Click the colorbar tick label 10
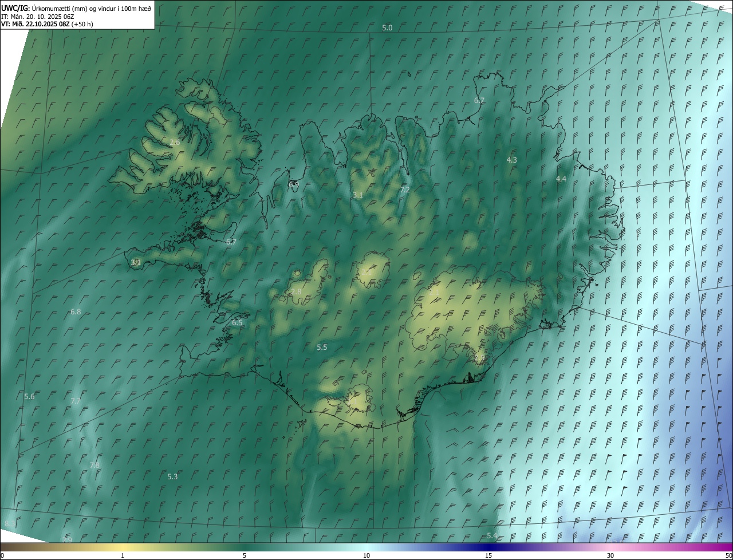Screen dimensions: 733x560 pos(366,555)
